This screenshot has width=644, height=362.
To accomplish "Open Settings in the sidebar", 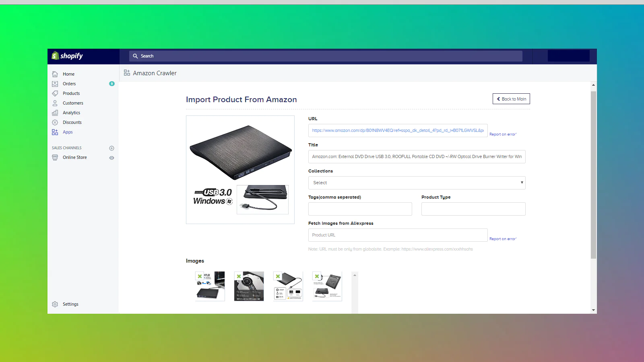I will [70, 304].
